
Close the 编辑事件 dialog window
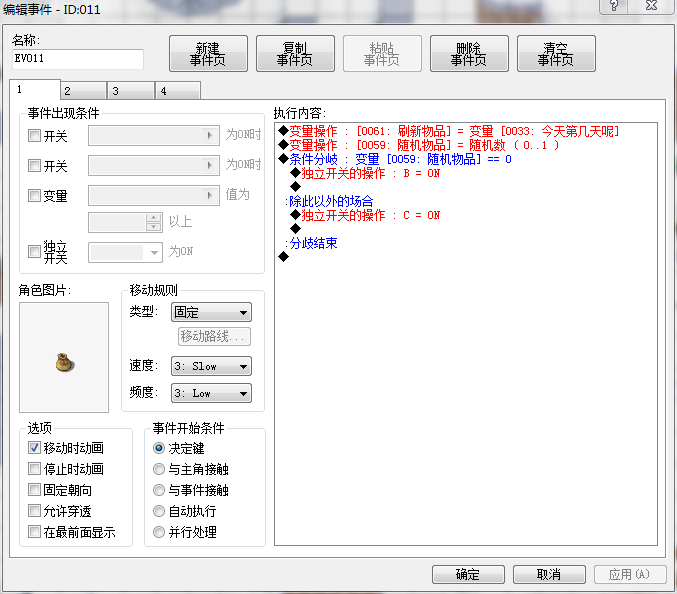tap(652, 6)
